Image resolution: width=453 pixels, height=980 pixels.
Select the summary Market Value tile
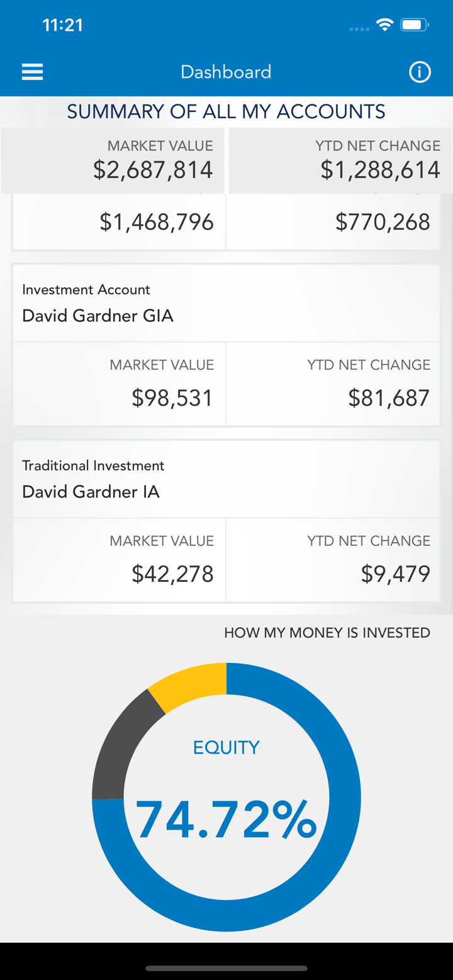(113, 160)
